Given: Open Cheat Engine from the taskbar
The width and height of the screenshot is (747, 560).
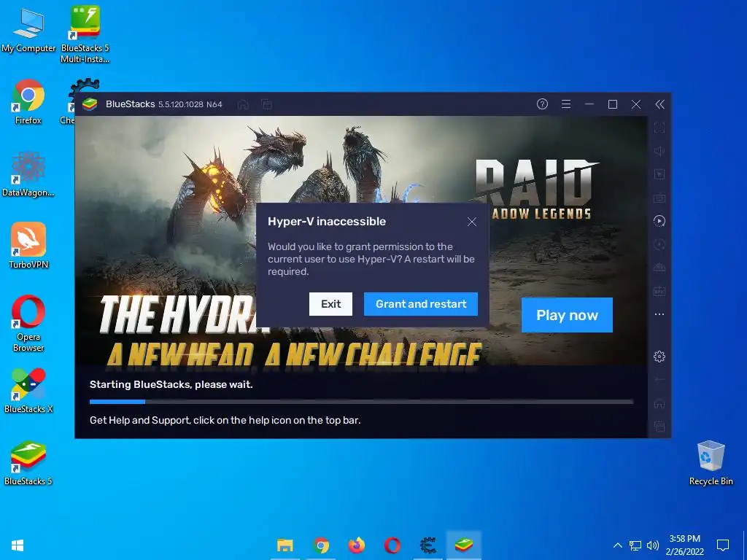Looking at the screenshot, I should [x=427, y=545].
